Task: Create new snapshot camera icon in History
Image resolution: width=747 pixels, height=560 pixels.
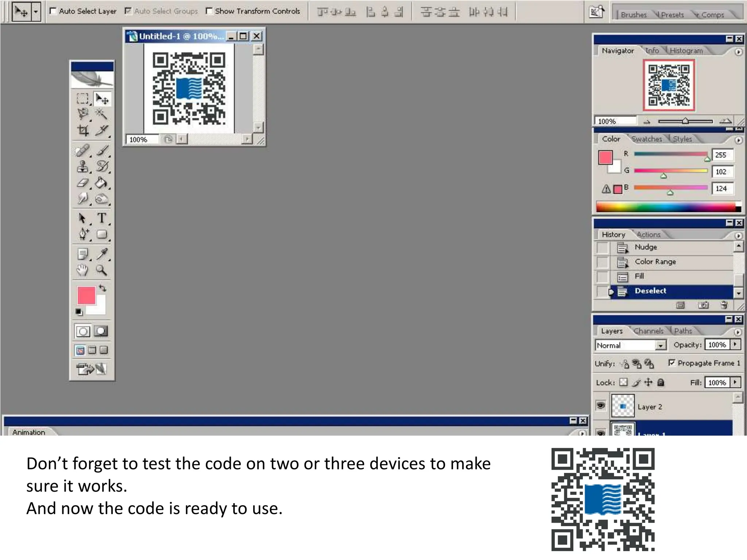Action: [703, 305]
